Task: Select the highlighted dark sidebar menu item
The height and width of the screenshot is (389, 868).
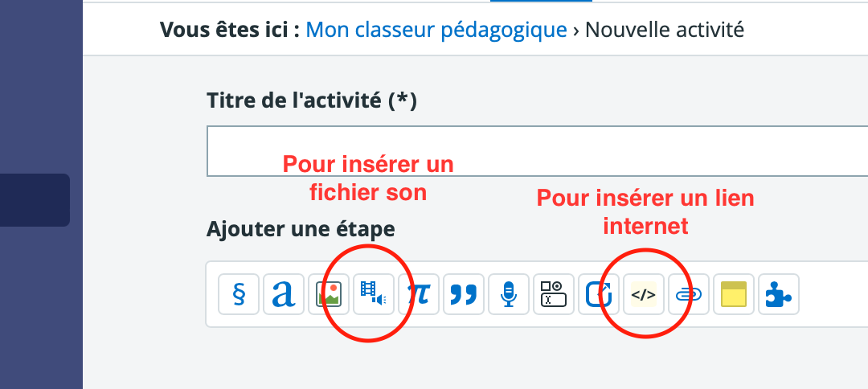Action: (x=35, y=200)
